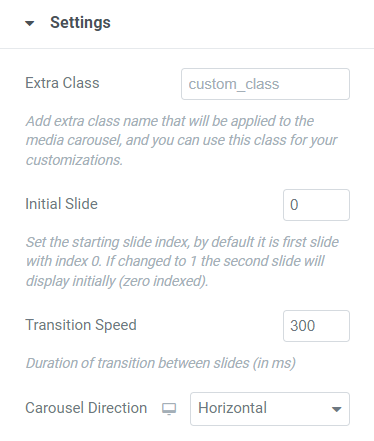Screen dimensions: 374x441
Task: Click the value 300 in Transition Speed
Action: pos(302,326)
